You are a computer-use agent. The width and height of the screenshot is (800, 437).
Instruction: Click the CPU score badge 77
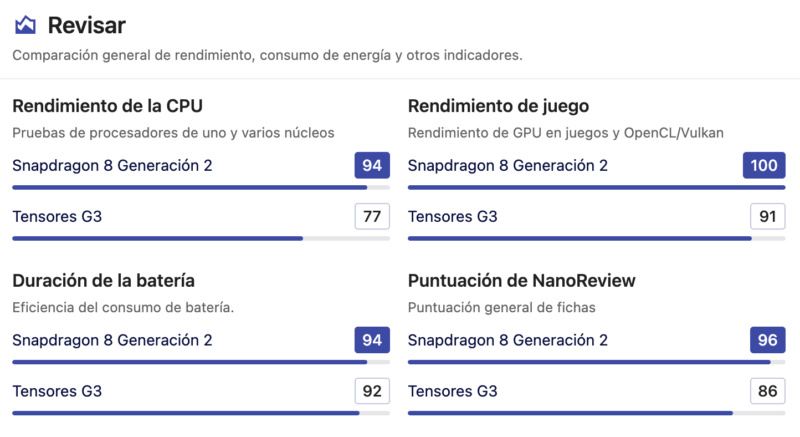click(x=372, y=216)
